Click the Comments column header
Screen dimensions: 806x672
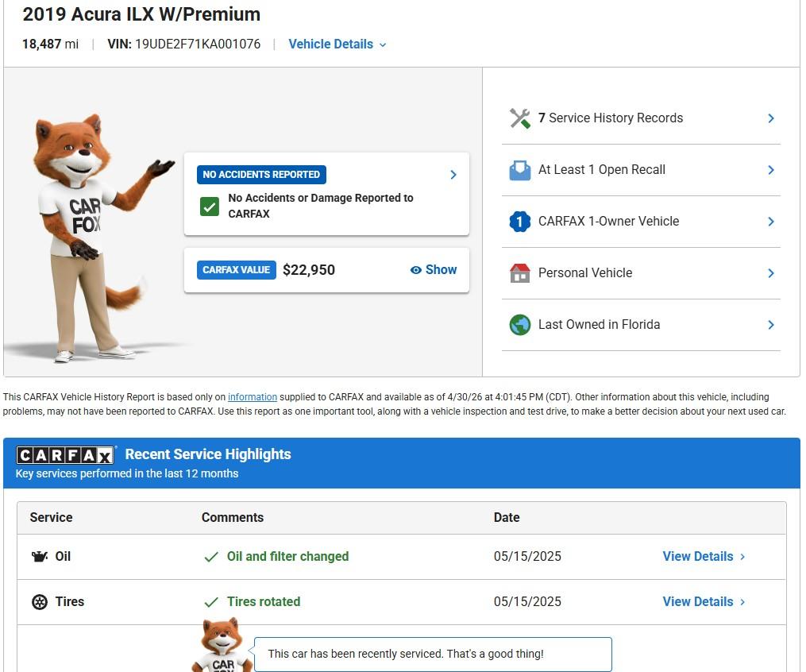tap(233, 518)
